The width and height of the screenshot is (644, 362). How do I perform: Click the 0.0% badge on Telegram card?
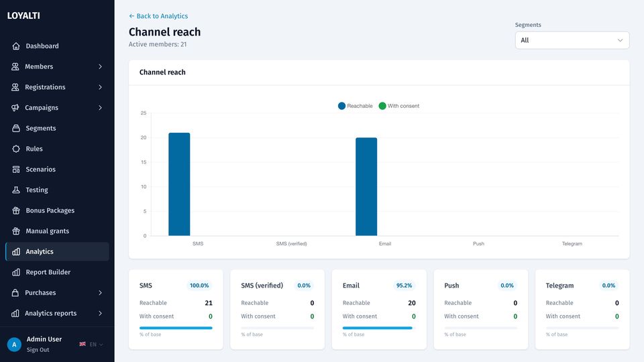pos(608,286)
